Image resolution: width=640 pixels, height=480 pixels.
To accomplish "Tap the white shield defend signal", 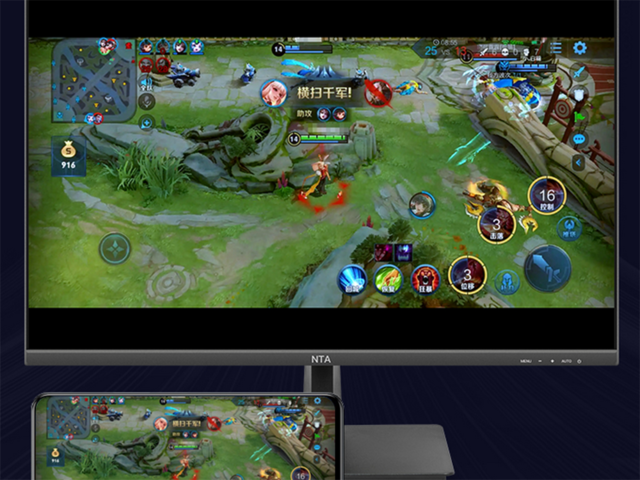I will 579,95.
